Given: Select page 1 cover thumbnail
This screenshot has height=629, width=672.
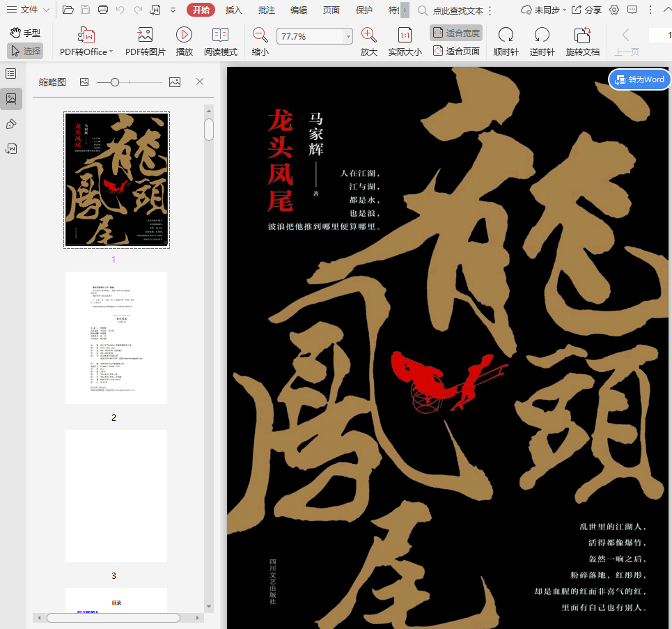Looking at the screenshot, I should [116, 180].
